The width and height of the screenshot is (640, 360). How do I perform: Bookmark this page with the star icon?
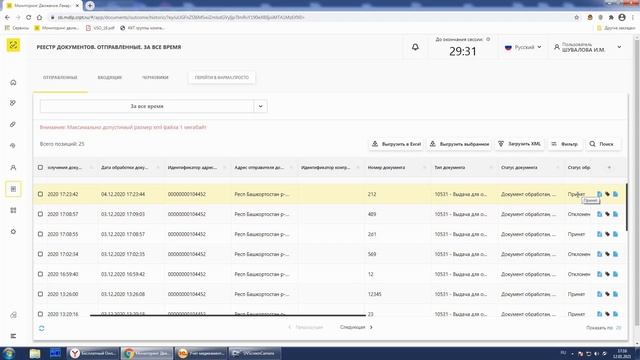576,18
